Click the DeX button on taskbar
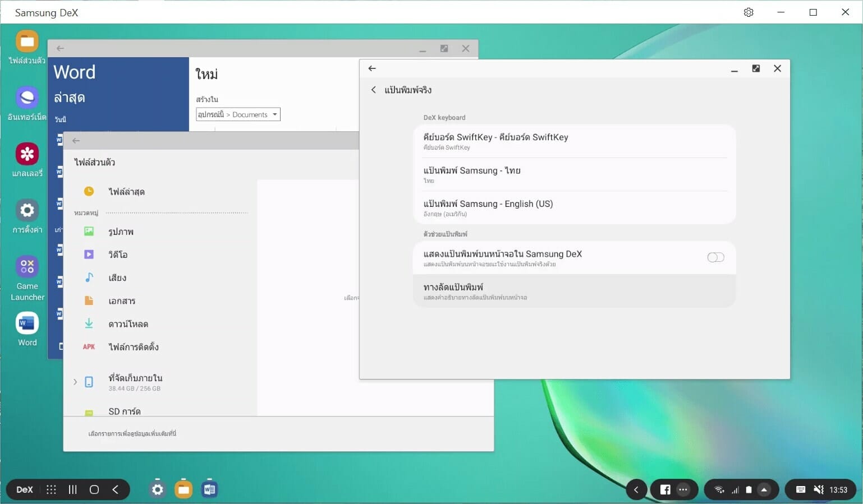Viewport: 863px width, 504px height. (25, 489)
